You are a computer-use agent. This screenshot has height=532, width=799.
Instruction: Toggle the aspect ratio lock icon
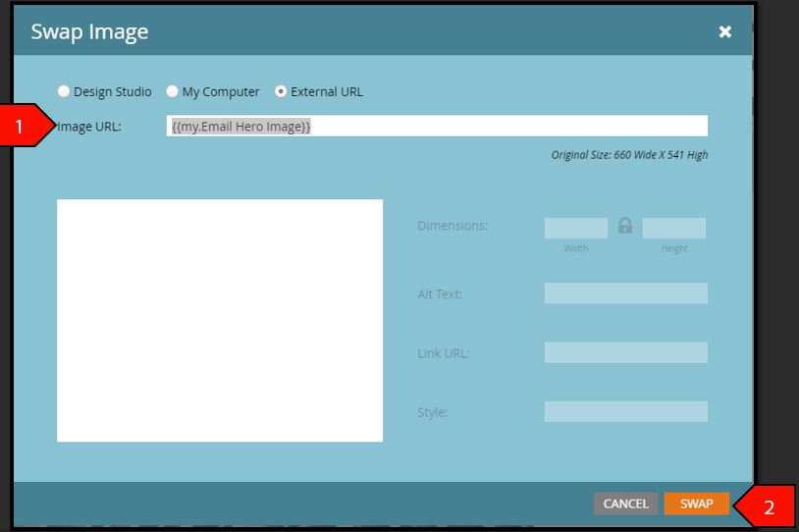coord(625,225)
